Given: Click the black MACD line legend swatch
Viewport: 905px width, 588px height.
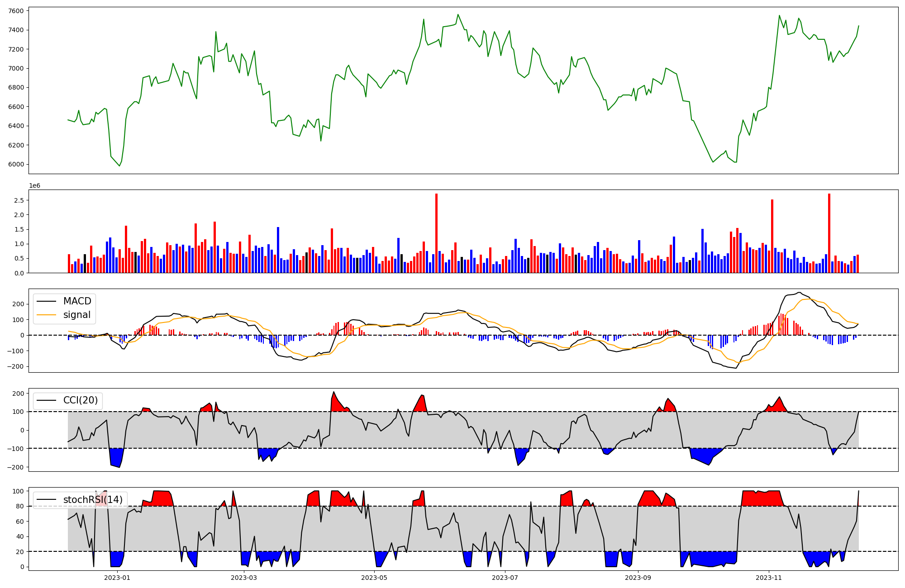Looking at the screenshot, I should point(46,301).
